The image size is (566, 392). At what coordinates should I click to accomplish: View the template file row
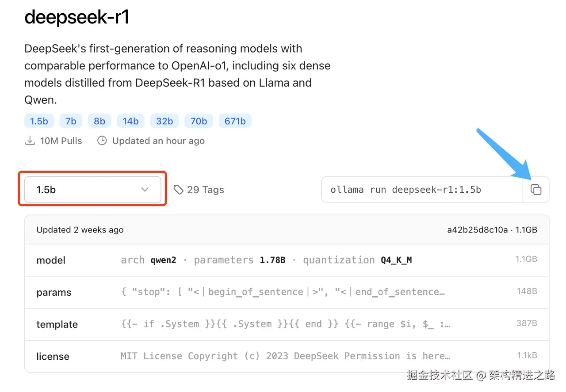point(287,324)
